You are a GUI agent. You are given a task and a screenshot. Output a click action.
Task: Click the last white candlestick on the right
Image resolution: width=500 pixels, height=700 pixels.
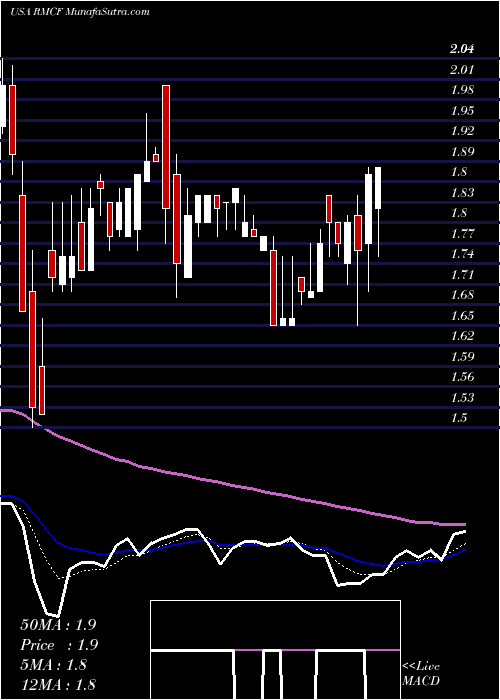[378, 188]
